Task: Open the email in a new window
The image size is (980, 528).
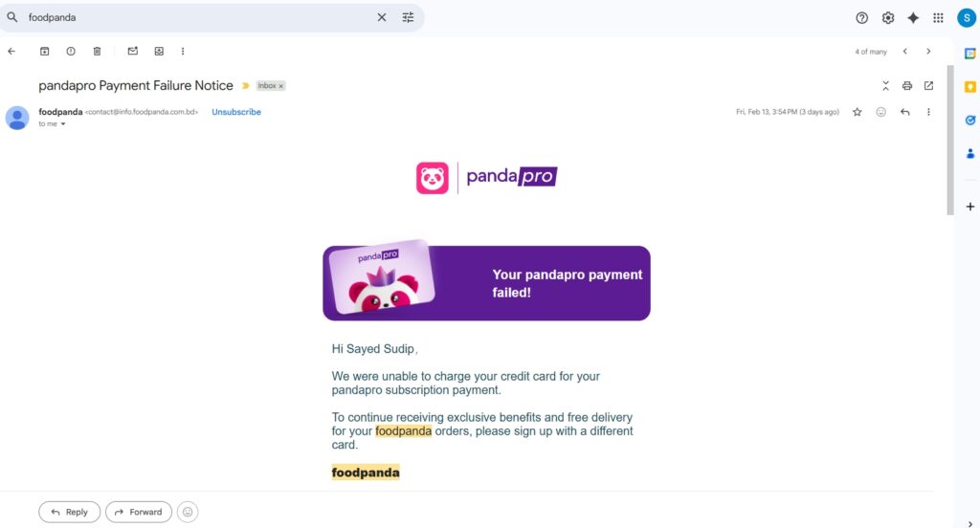Action: point(928,86)
